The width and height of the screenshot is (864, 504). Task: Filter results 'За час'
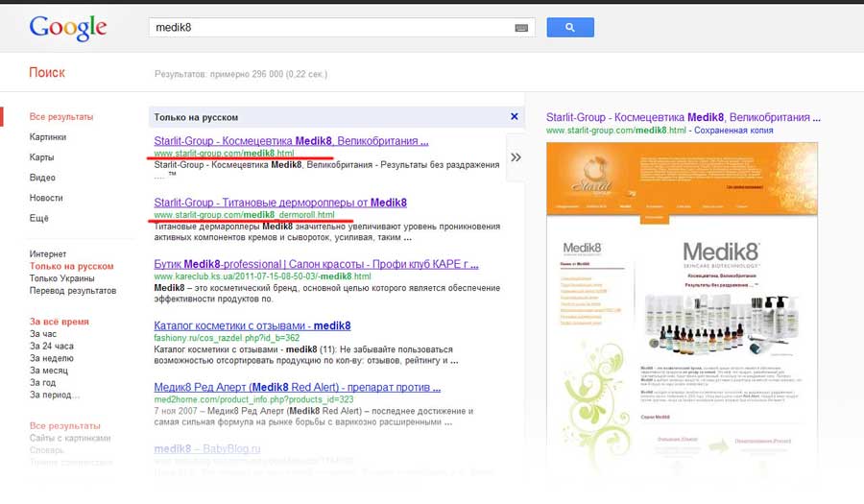[x=43, y=334]
